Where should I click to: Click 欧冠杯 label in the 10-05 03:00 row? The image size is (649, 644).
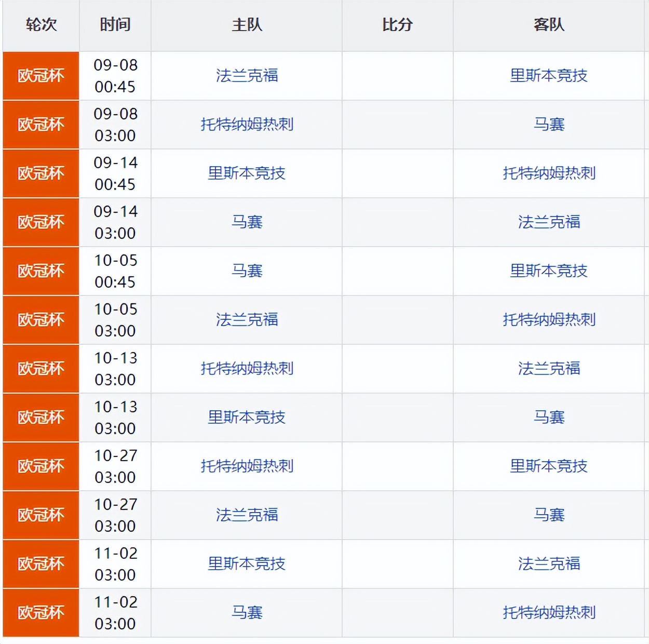pos(41,320)
